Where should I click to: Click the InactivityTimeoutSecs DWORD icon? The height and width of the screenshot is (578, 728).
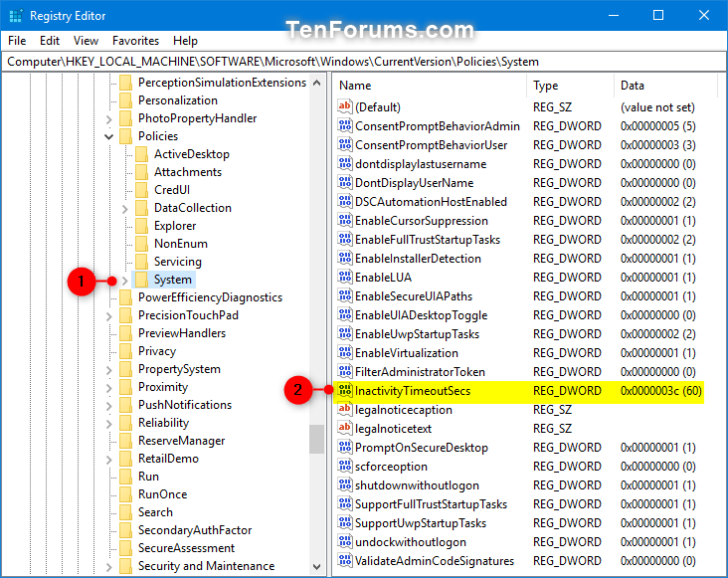[x=344, y=390]
